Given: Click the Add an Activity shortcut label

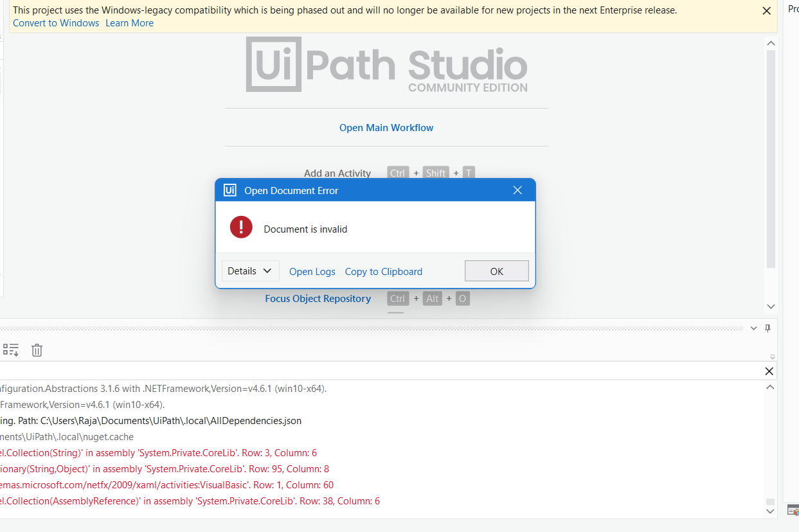Looking at the screenshot, I should (x=337, y=173).
